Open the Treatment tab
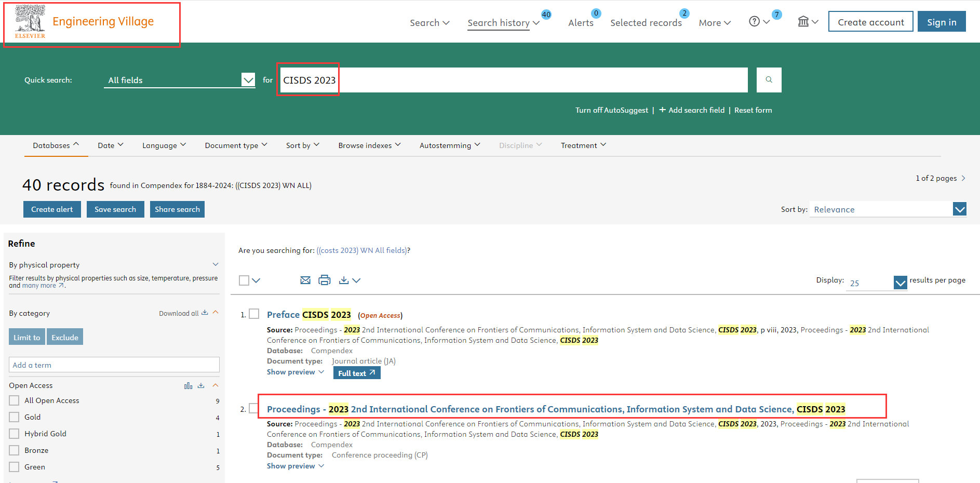The height and width of the screenshot is (483, 980). (x=583, y=145)
